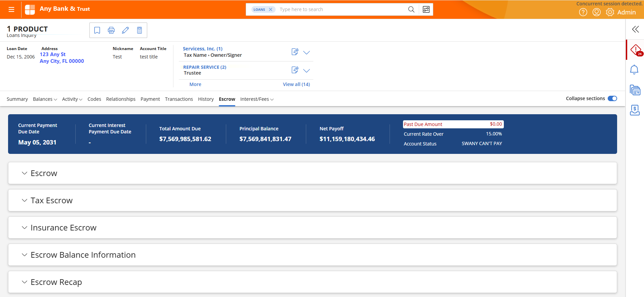This screenshot has width=644, height=297.
Task: Click the Net Payoff value $11,159,180,434.46
Action: (x=347, y=139)
